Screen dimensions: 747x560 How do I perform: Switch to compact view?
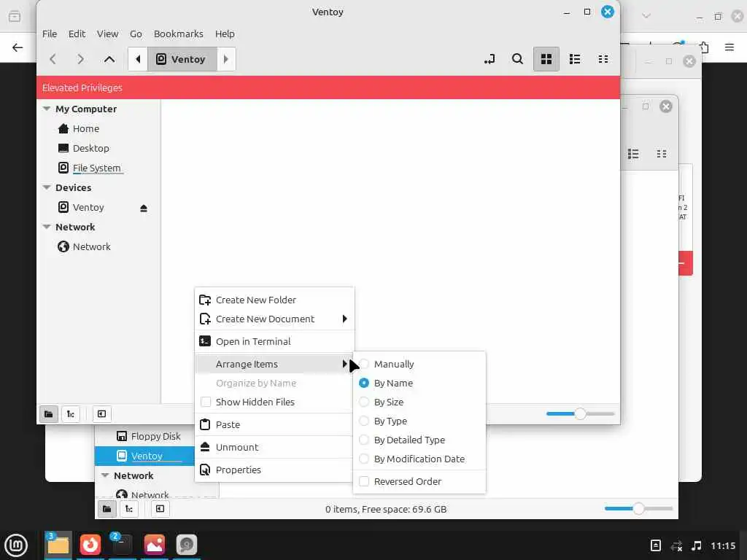603,59
